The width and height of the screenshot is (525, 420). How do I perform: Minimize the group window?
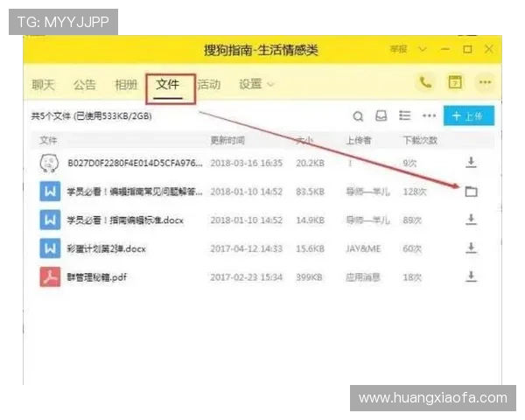(445, 49)
